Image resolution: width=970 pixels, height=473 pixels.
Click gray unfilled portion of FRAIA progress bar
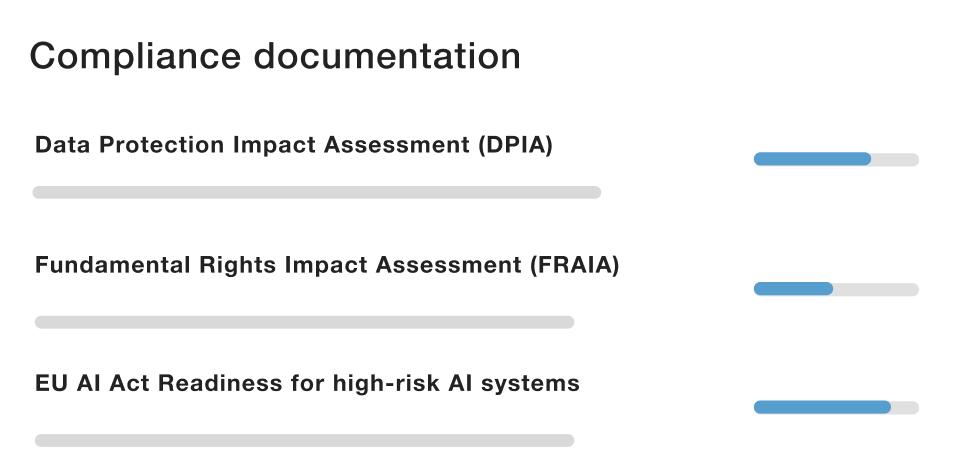(x=876, y=289)
